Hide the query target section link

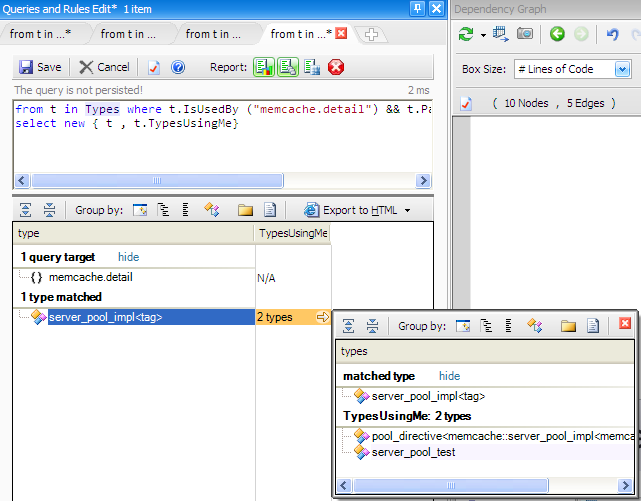point(128,257)
